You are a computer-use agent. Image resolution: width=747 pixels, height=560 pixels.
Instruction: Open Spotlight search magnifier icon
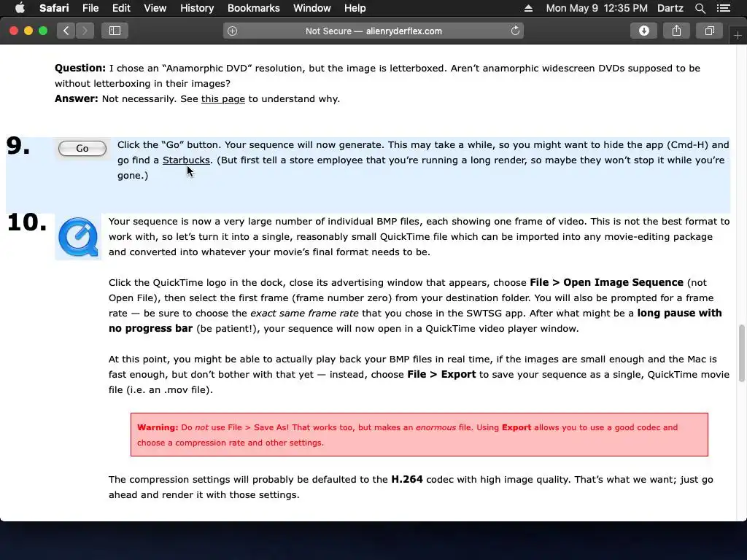pyautogui.click(x=700, y=8)
